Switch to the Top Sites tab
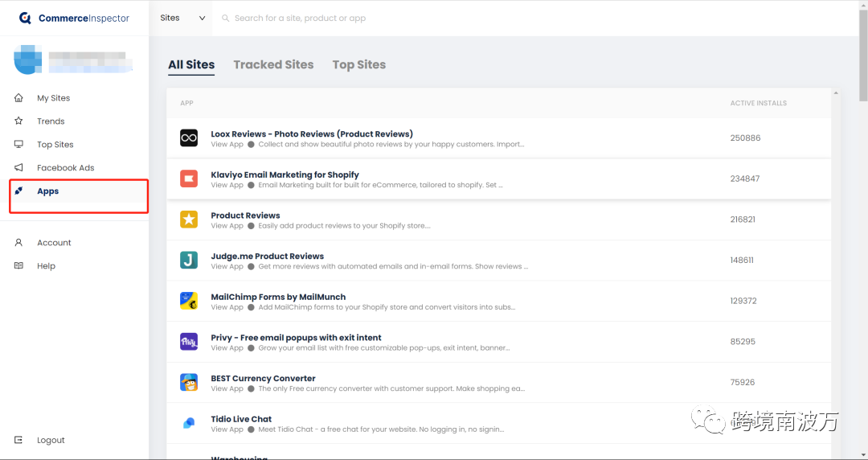The image size is (868, 460). tap(359, 65)
